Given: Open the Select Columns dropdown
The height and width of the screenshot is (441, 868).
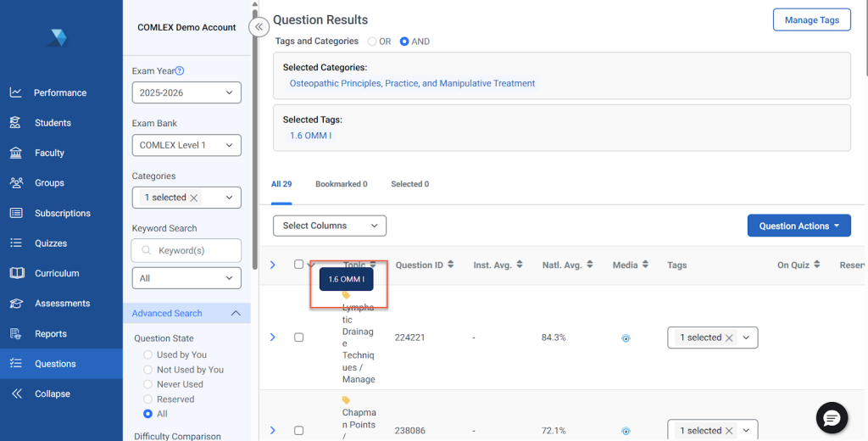Looking at the screenshot, I should point(329,226).
